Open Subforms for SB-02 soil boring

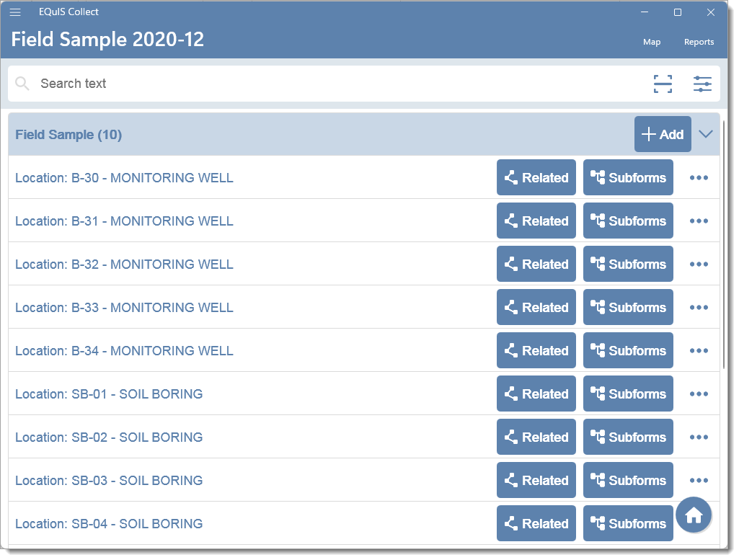tap(628, 437)
